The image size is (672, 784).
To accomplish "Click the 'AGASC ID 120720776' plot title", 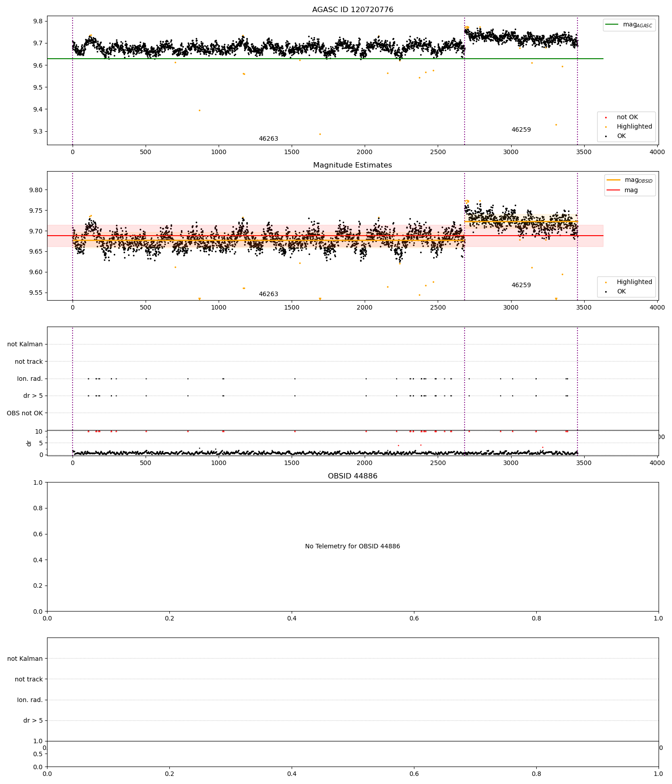I will 353,9.
